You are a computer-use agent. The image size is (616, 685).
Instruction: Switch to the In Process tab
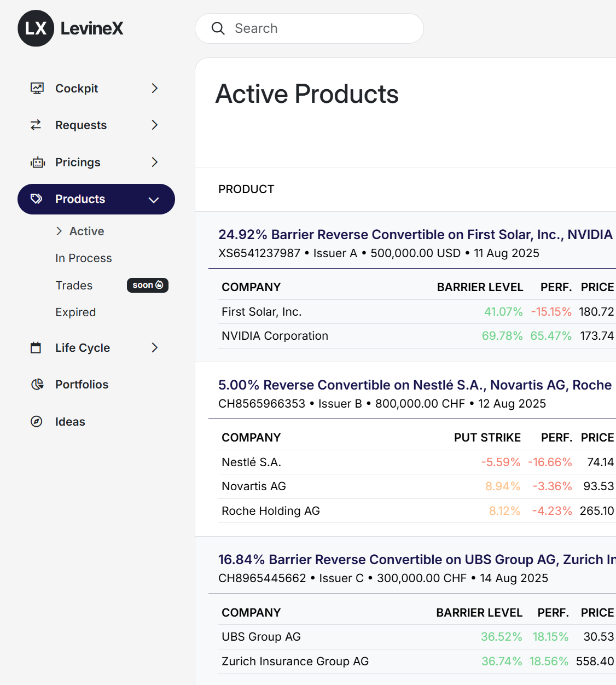[83, 258]
